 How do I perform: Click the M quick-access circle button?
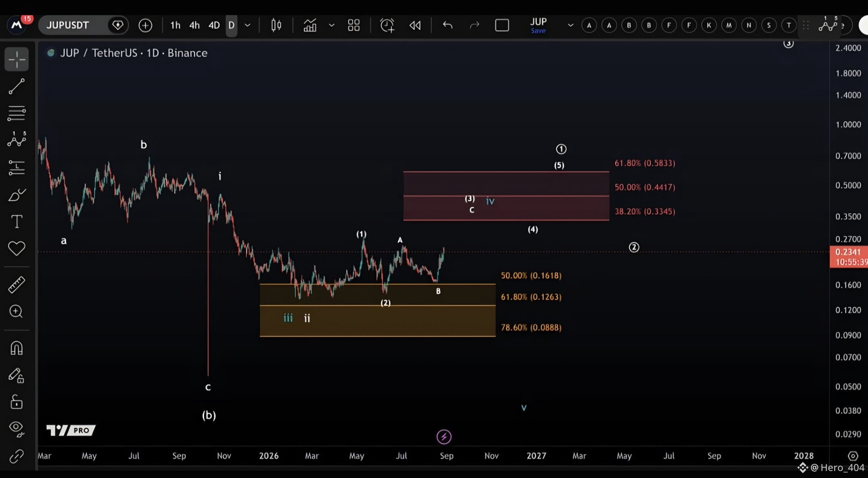(729, 25)
